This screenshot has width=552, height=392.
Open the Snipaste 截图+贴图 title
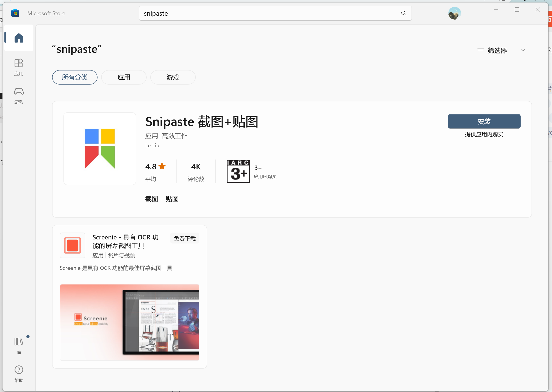click(202, 122)
